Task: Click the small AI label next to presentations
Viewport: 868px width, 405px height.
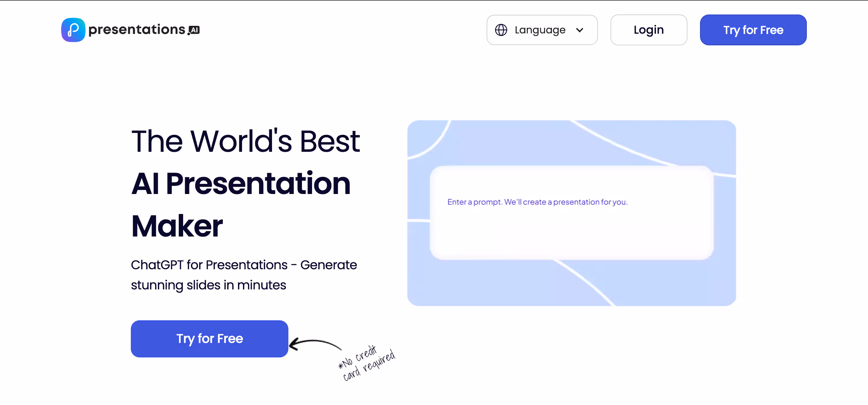Action: pyautogui.click(x=194, y=31)
